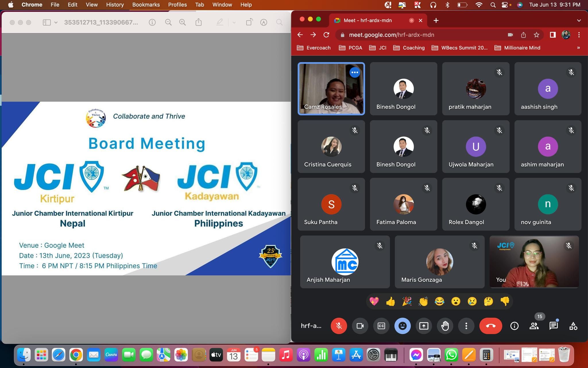Screen dimensions: 588x368
Task: Open the Chrome tab search dropdown
Action: [x=579, y=20]
